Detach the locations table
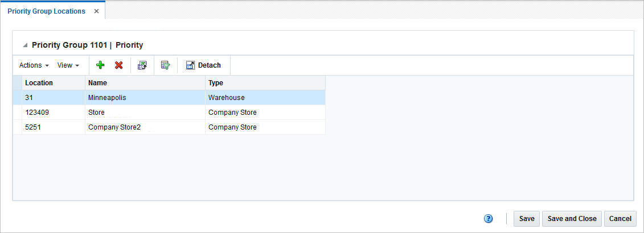Image resolution: width=644 pixels, height=233 pixels. tap(203, 65)
